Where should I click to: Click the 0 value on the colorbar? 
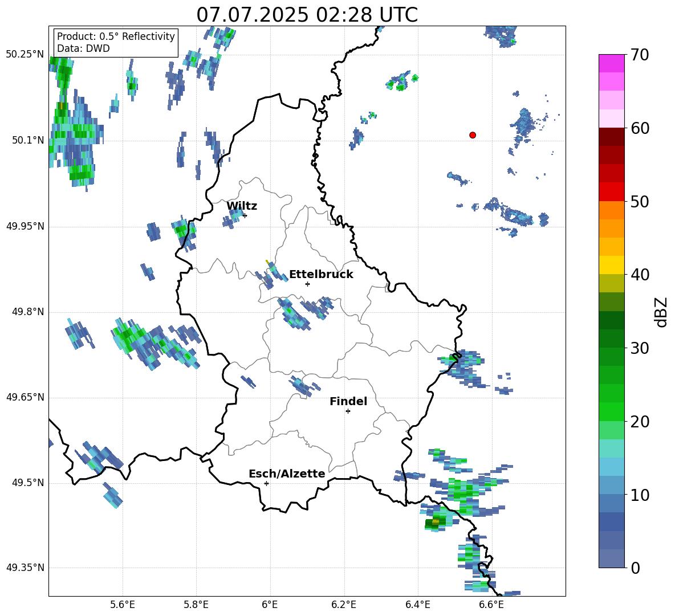tap(635, 568)
